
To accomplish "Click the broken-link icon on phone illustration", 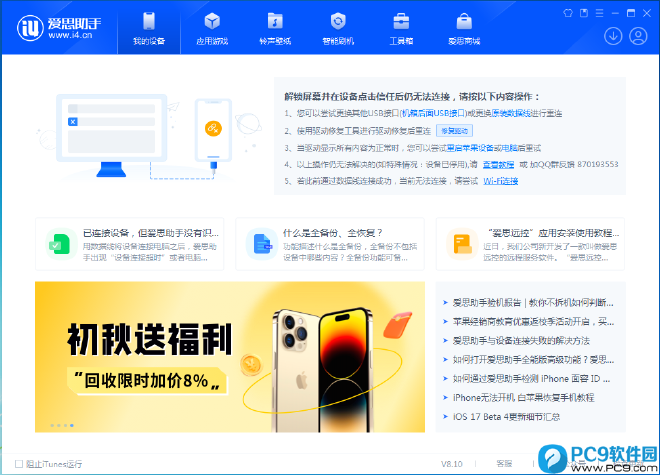I will pyautogui.click(x=213, y=128).
